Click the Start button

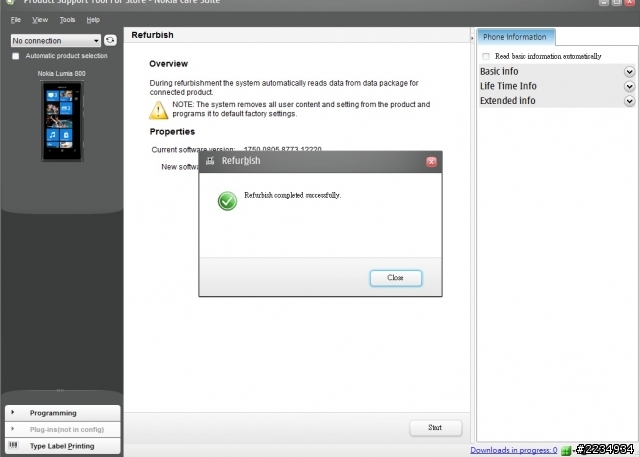click(436, 428)
